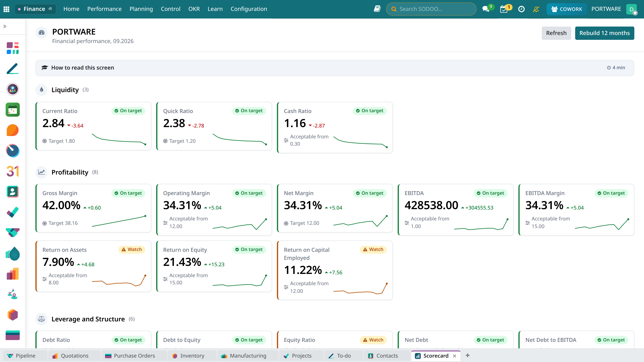The width and height of the screenshot is (644, 362).
Task: Click the Refresh button
Action: (556, 33)
